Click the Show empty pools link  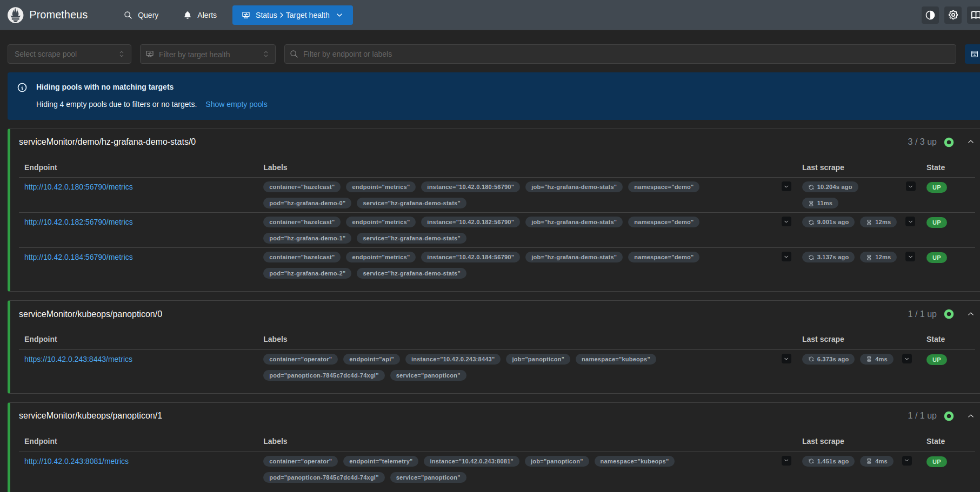(236, 104)
